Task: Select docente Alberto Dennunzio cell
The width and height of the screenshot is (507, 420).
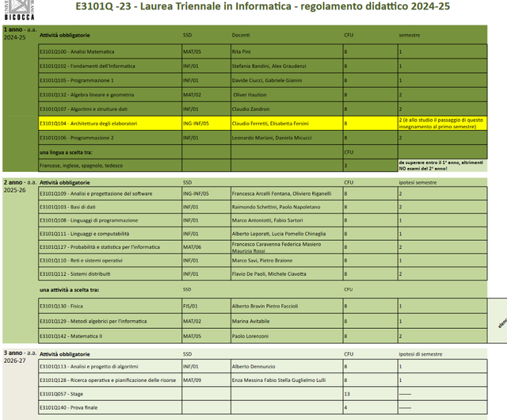Action: coord(287,366)
